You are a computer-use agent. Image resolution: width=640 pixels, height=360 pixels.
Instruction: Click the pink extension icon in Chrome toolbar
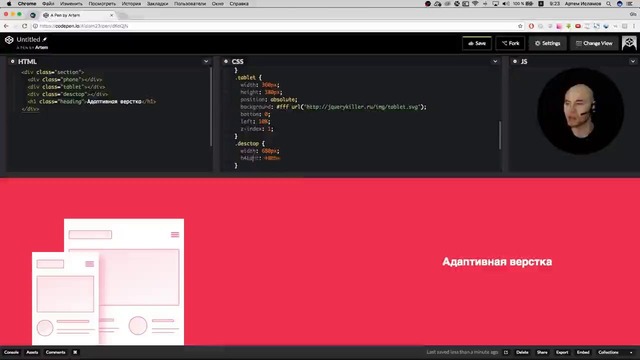[x=559, y=26]
